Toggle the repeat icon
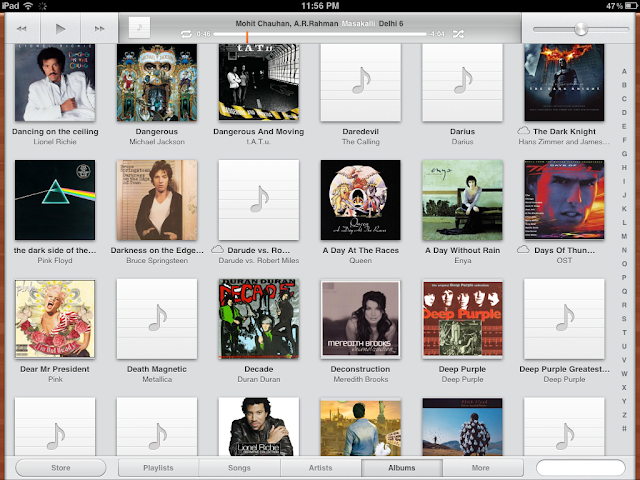The image size is (640, 480). pyautogui.click(x=186, y=34)
